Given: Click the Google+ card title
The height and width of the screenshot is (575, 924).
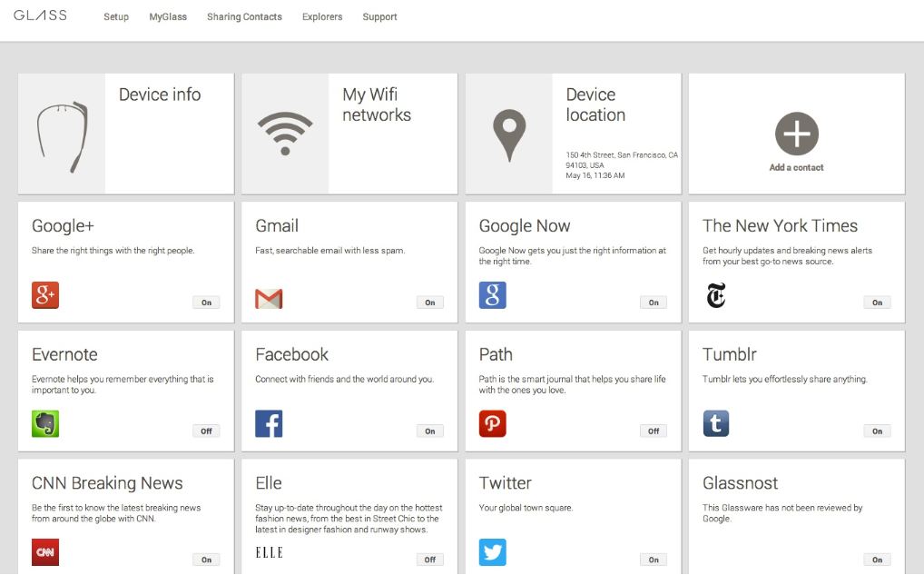Looking at the screenshot, I should [x=63, y=226].
